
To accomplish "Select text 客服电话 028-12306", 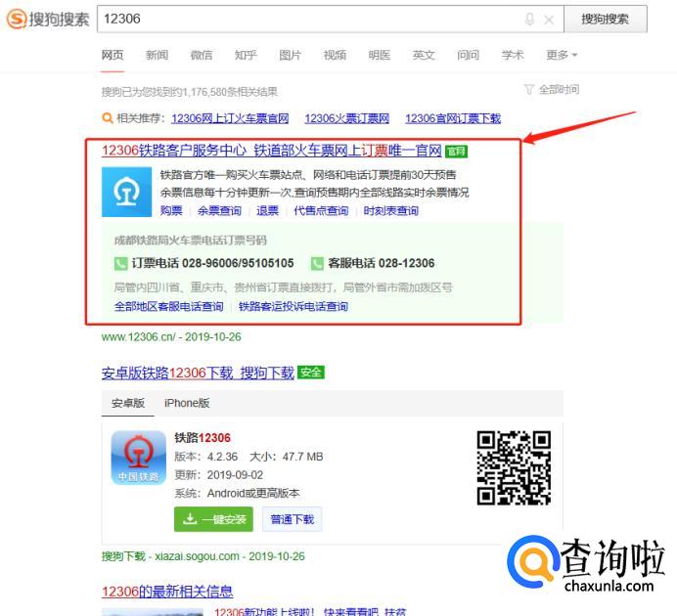I will point(382,263).
